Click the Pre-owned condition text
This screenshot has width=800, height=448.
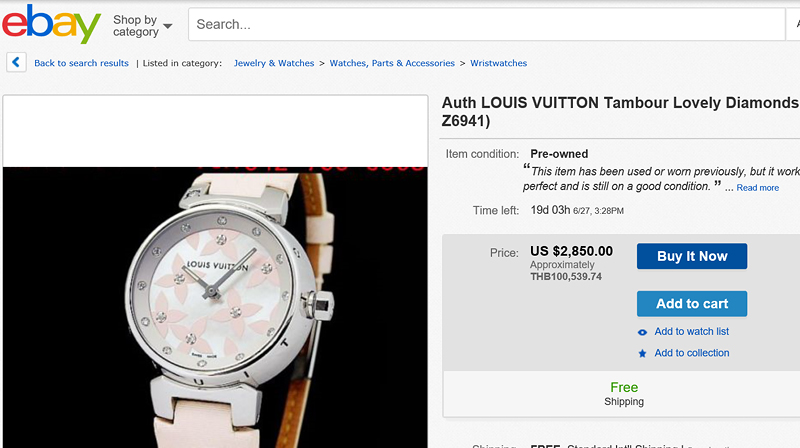coord(559,154)
